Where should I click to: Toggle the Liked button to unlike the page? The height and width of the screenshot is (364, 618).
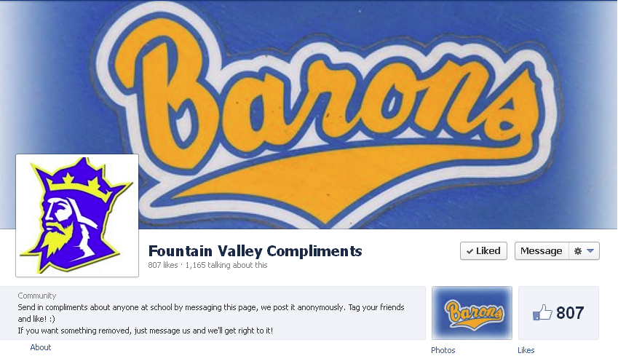click(483, 251)
